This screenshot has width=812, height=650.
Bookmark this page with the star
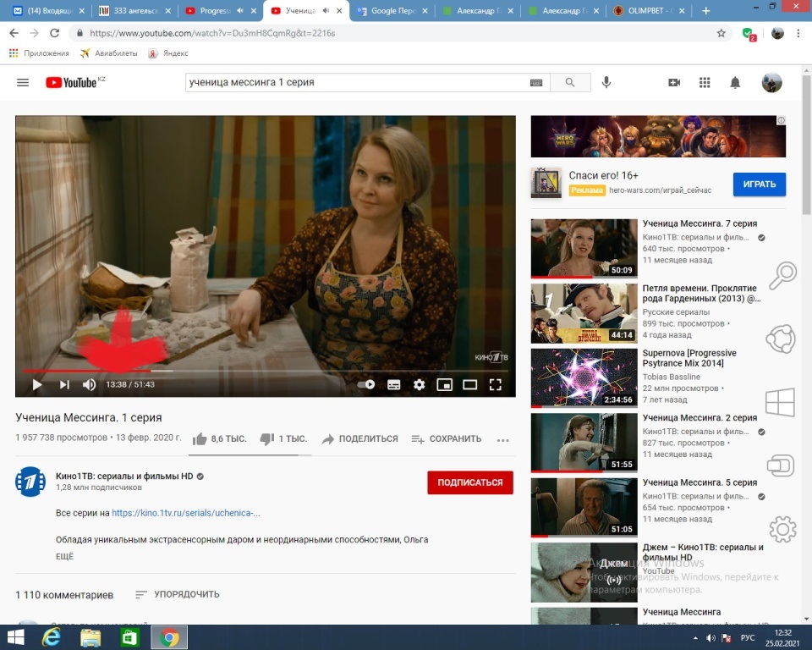tap(721, 33)
